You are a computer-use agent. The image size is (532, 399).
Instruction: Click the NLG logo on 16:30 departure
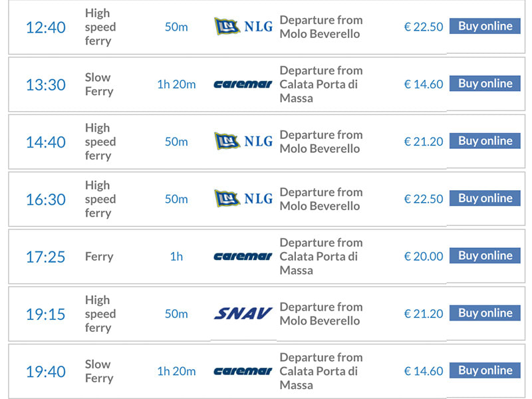243,198
